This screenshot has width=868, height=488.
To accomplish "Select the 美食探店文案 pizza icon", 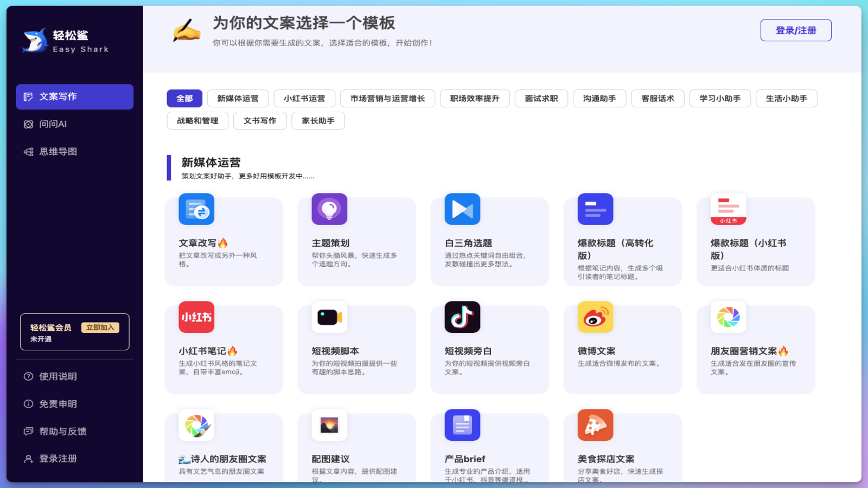I will 595,425.
